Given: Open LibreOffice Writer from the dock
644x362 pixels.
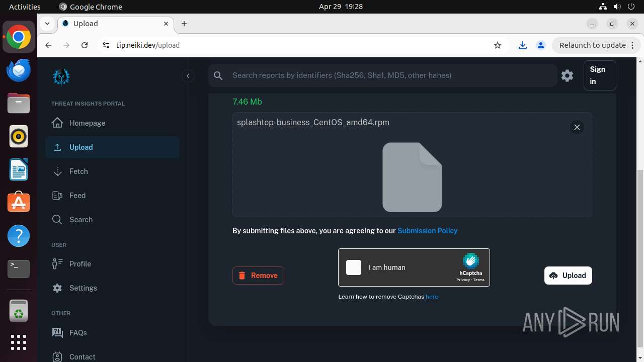Looking at the screenshot, I should pos(19,169).
